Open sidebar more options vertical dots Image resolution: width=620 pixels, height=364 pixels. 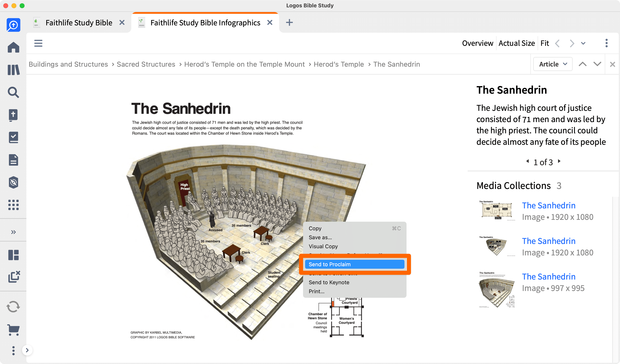tap(13, 351)
